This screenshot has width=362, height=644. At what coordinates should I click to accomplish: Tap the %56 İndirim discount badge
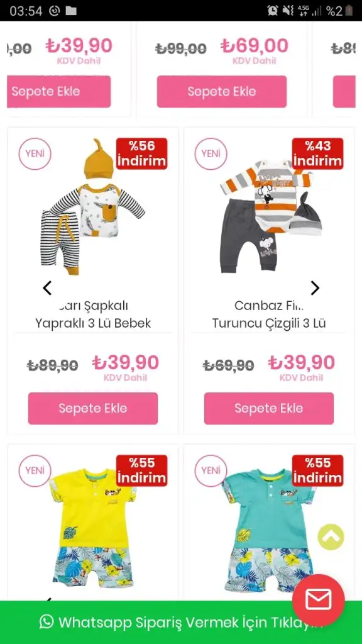[141, 153]
